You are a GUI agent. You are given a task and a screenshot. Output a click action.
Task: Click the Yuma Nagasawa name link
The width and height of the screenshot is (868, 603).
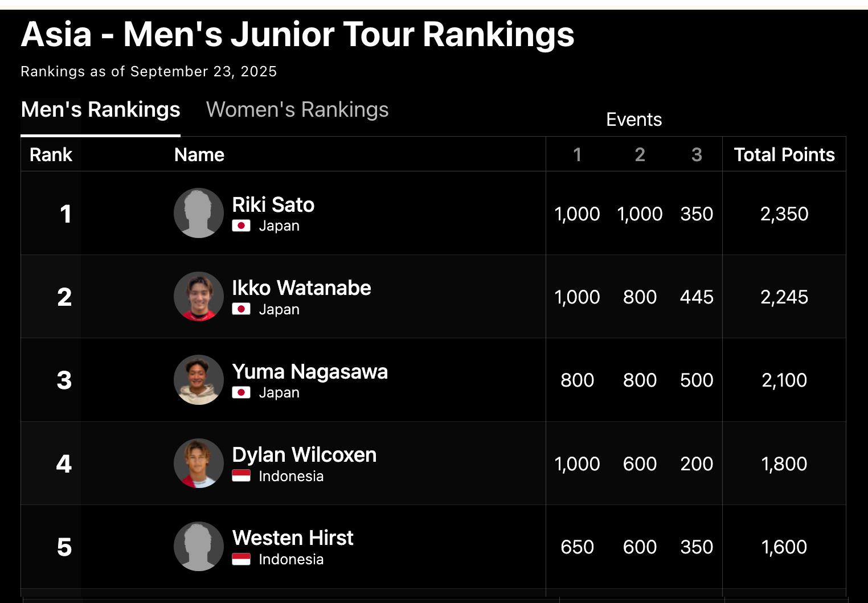click(310, 372)
